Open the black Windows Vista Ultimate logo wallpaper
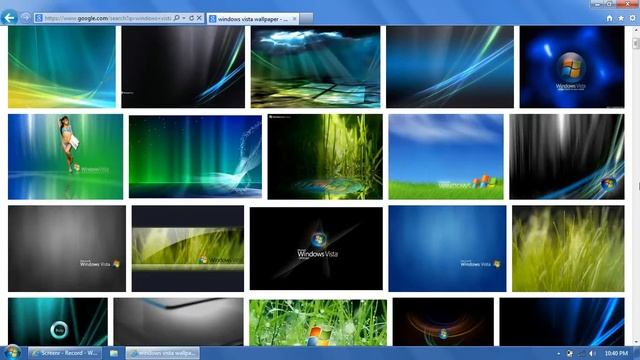Viewport: 640px width, 360px height. point(316,249)
